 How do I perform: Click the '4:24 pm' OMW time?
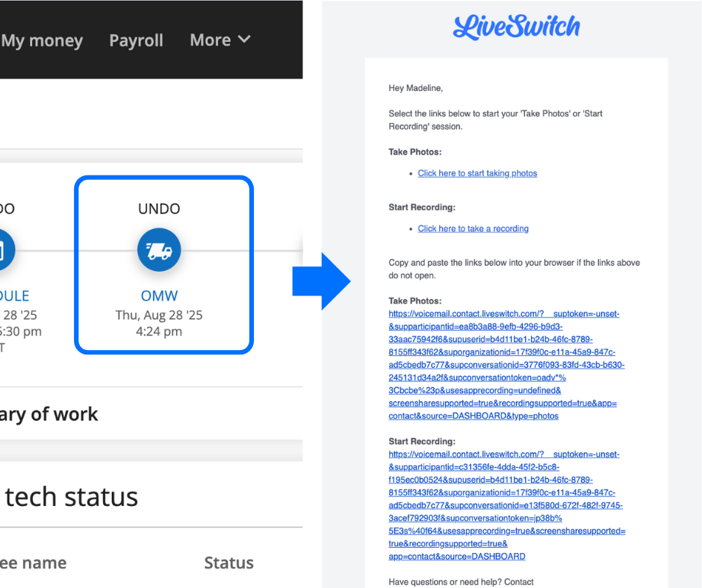tap(159, 331)
